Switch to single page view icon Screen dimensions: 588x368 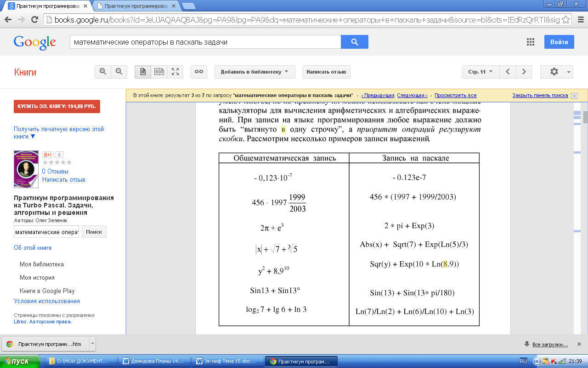143,72
